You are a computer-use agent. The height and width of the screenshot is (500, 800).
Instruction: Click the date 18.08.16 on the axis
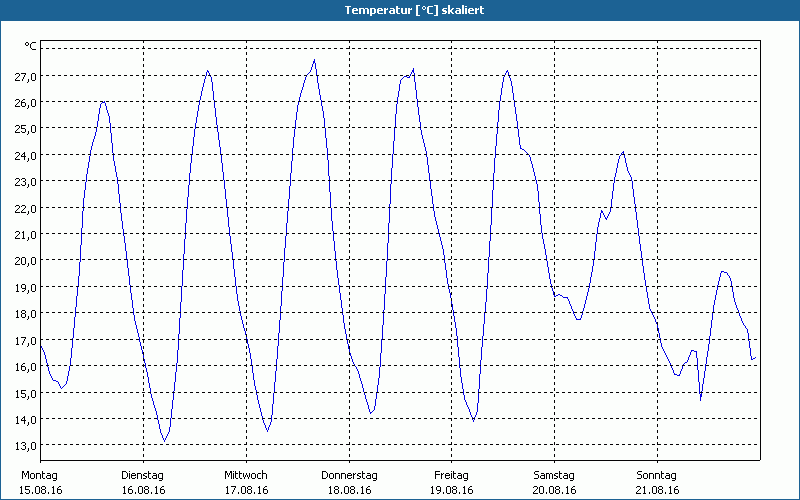(x=348, y=490)
